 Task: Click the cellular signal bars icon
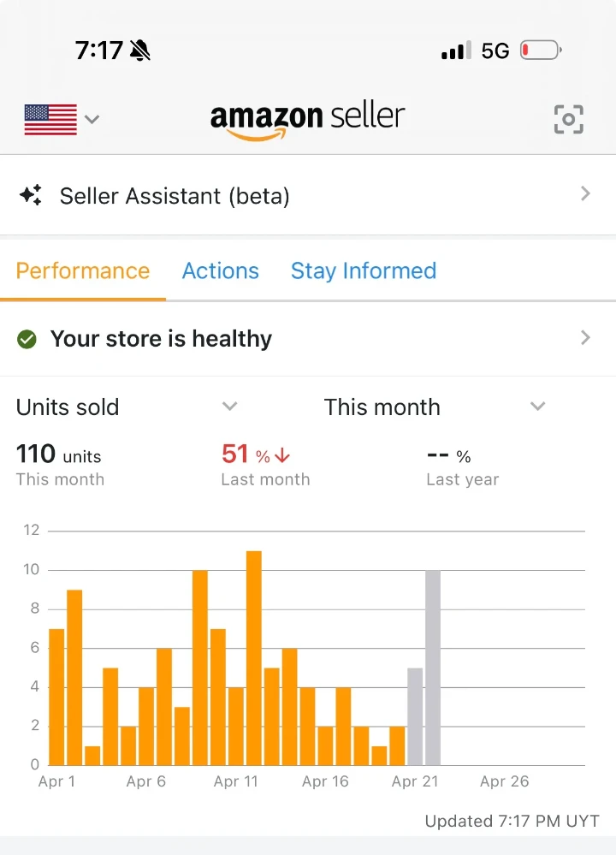tap(456, 50)
